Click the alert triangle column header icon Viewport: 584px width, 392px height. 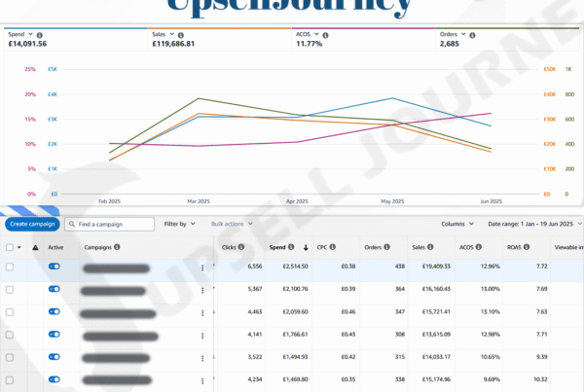pyautogui.click(x=35, y=247)
